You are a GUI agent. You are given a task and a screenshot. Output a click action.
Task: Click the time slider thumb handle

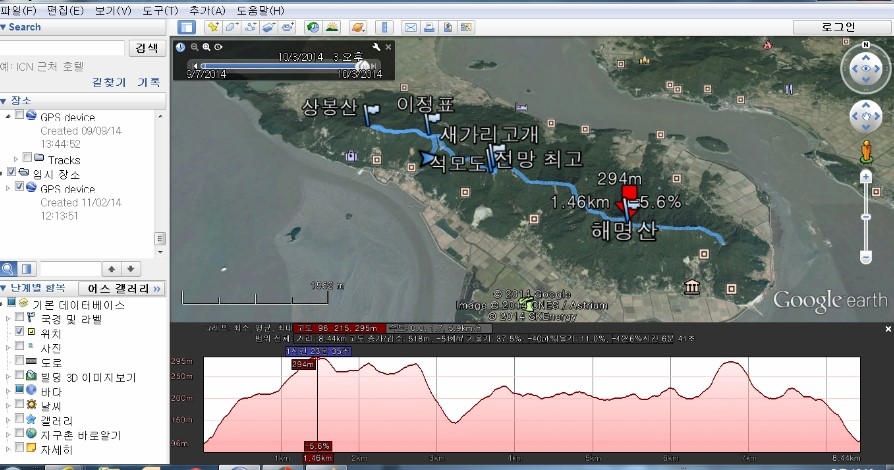[363, 66]
